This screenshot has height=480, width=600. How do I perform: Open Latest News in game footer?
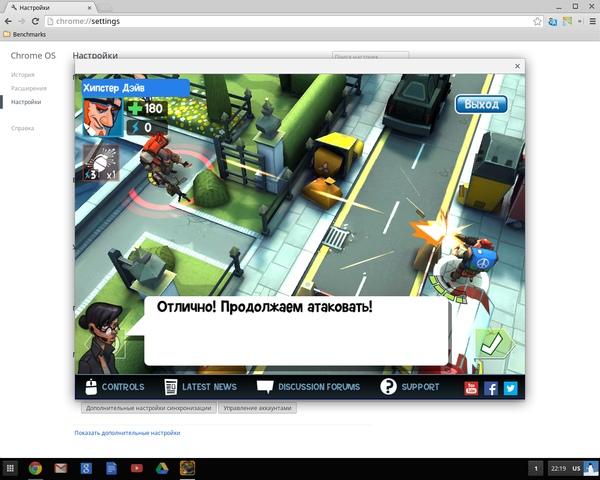click(x=201, y=387)
